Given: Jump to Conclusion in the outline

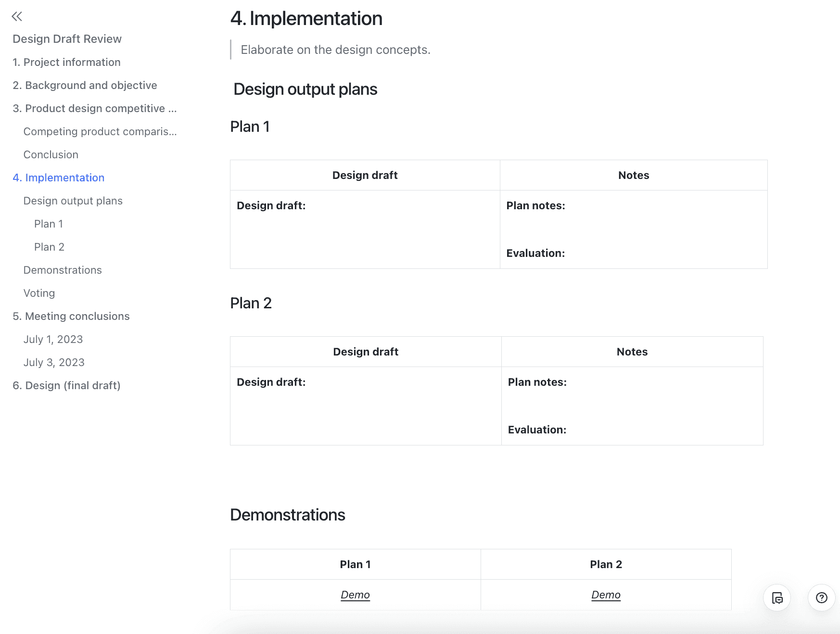Looking at the screenshot, I should tap(51, 154).
